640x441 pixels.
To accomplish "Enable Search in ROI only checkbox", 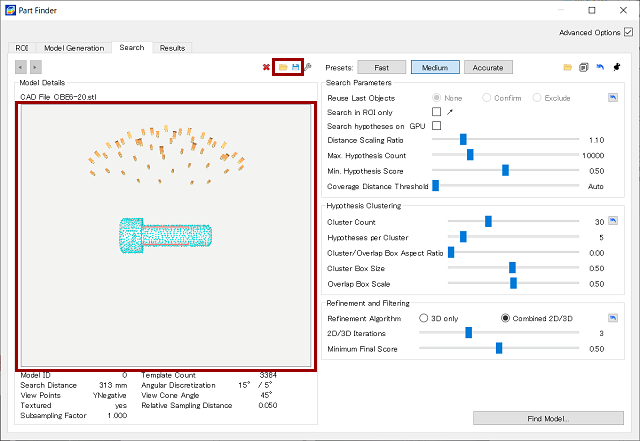I will 436,112.
